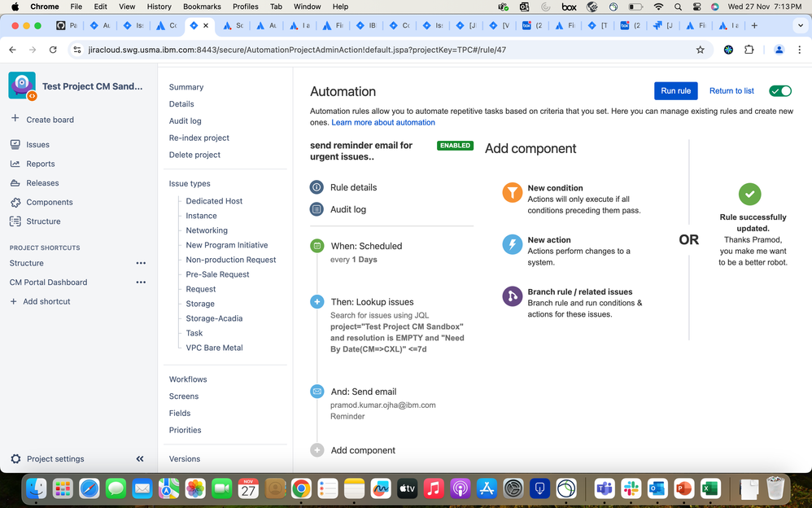This screenshot has height=508, width=812.
Task: Open Screens settings
Action: (184, 396)
